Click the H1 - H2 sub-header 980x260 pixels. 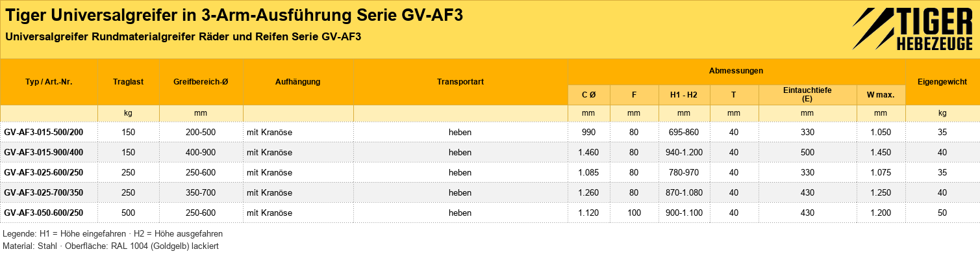(683, 94)
